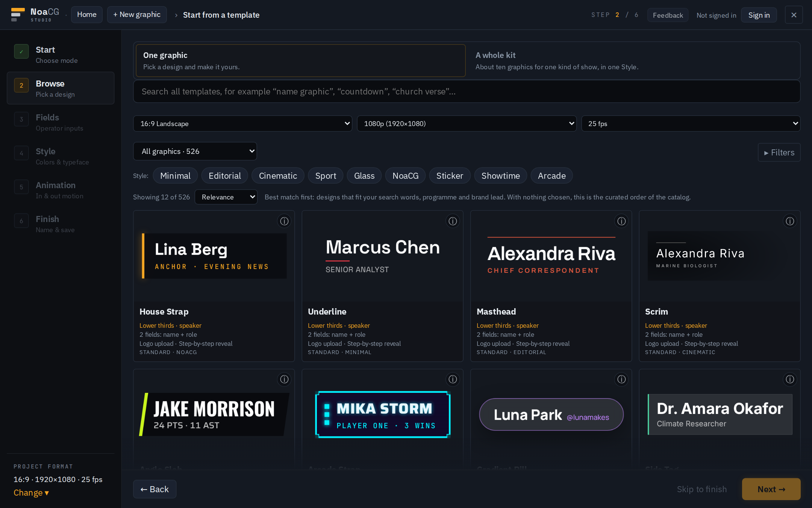Expand the project format Change menu

31,493
